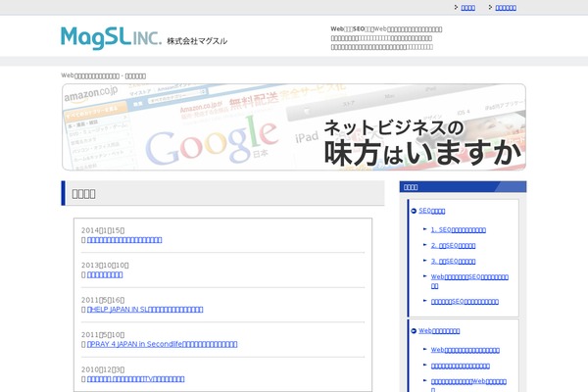Open the SEO section heading link in the sidebar
Screen dimensions: 588x392
point(431,211)
